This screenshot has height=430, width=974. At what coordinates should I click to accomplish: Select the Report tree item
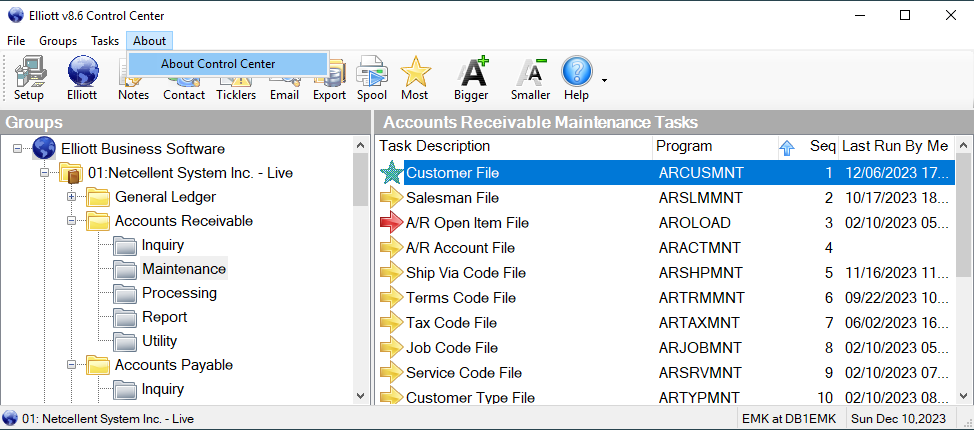[x=165, y=317]
